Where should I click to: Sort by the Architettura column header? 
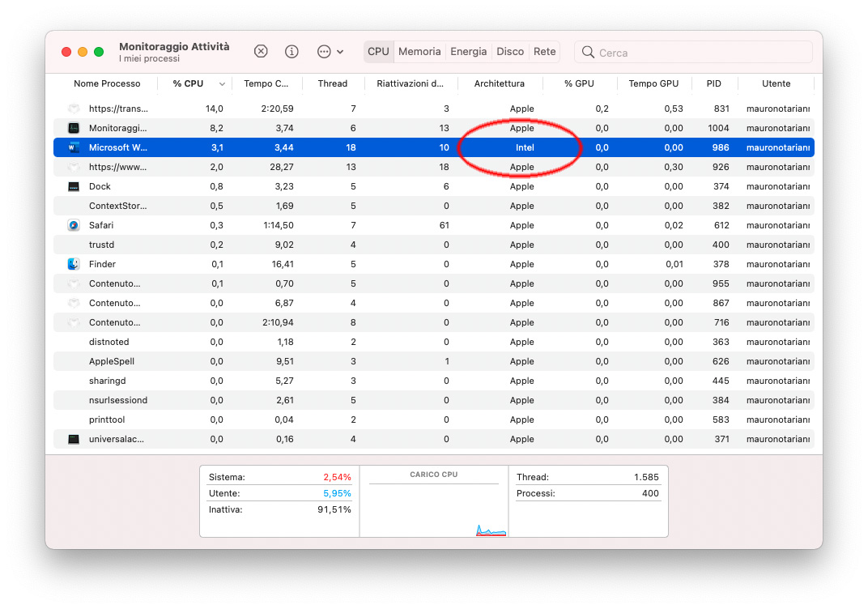tap(499, 83)
